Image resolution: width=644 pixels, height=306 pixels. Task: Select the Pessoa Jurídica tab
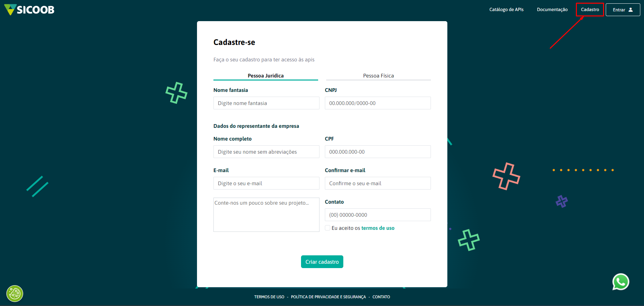(265, 76)
